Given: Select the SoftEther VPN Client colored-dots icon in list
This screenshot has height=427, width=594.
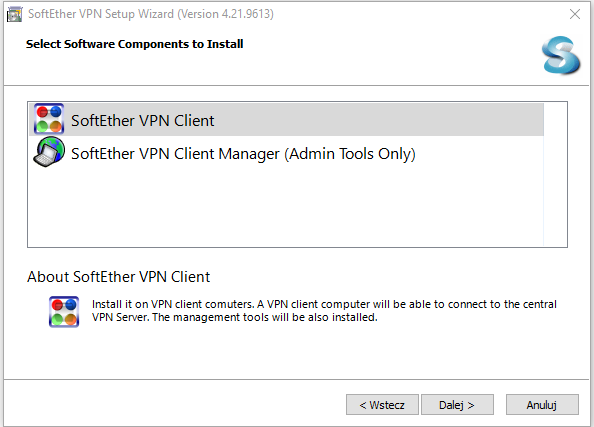Looking at the screenshot, I should [49, 119].
